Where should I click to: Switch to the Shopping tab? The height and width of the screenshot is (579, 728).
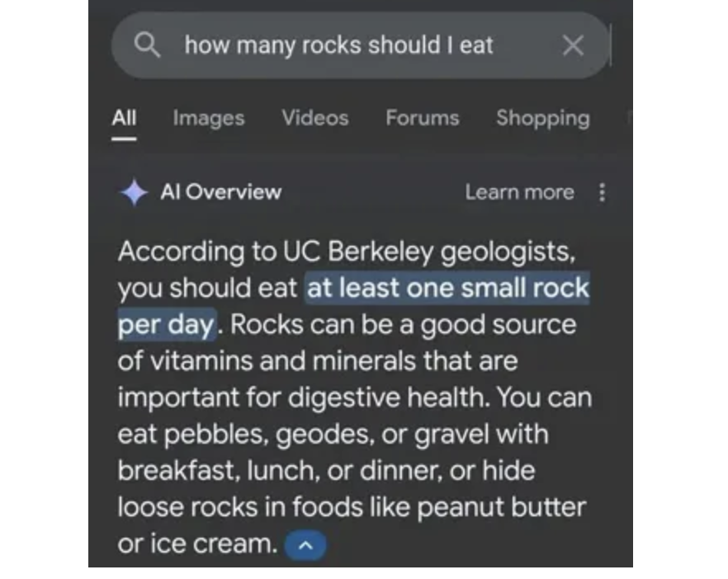click(x=542, y=118)
